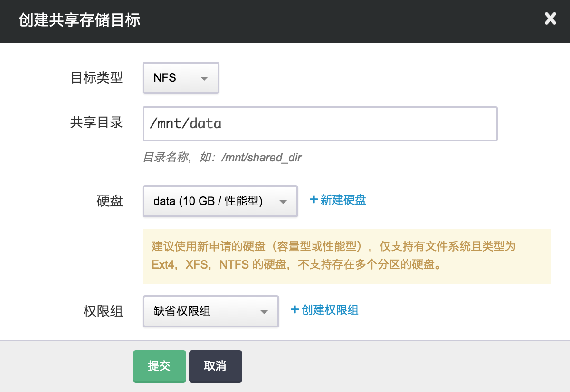Open the 缺省权限组 dropdown
The height and width of the screenshot is (392, 570).
210,311
